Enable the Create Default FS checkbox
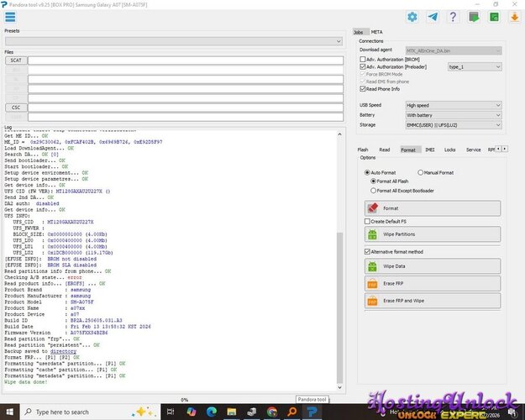 tap(367, 222)
